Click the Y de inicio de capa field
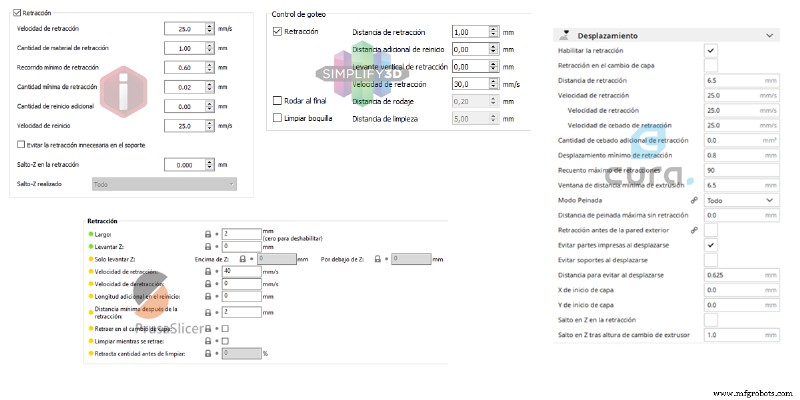The height and width of the screenshot is (400, 800). click(742, 305)
